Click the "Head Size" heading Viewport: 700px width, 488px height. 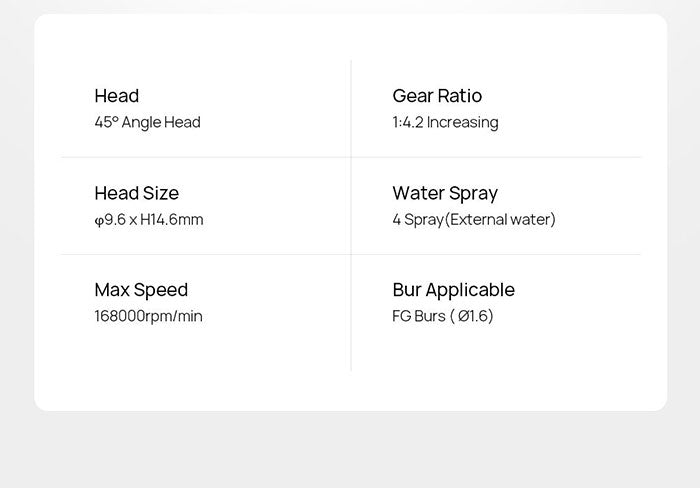(x=136, y=193)
